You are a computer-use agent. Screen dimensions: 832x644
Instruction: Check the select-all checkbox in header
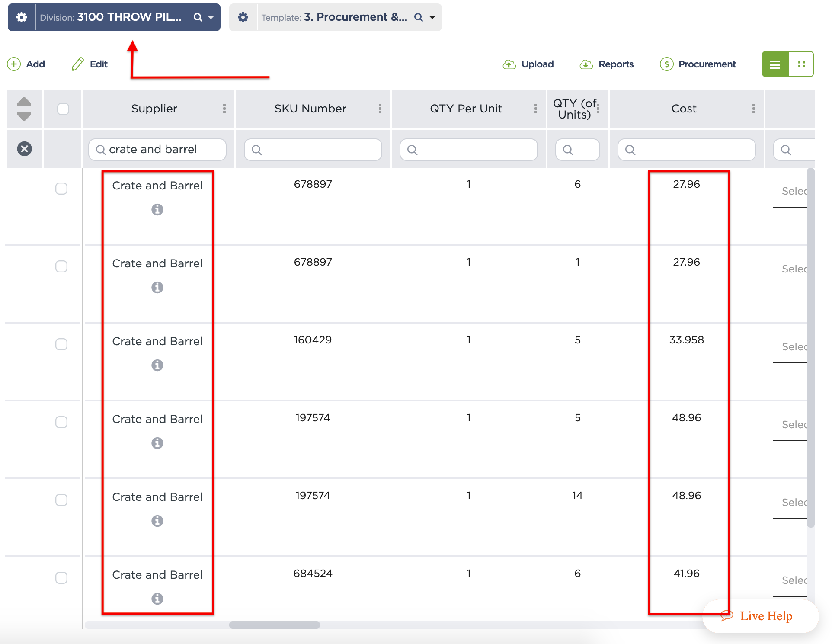tap(63, 109)
